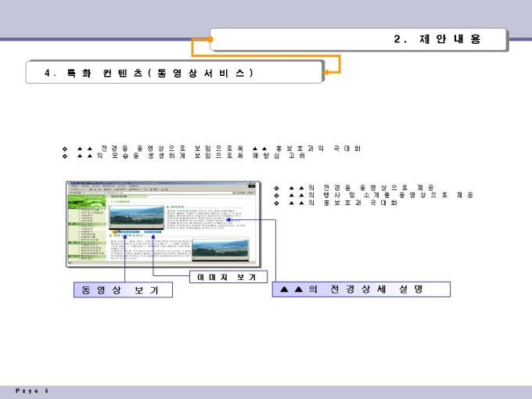Screen dimensions: 532x399
Task: Click the green banner logo in embedded webpage
Action: 87,201
